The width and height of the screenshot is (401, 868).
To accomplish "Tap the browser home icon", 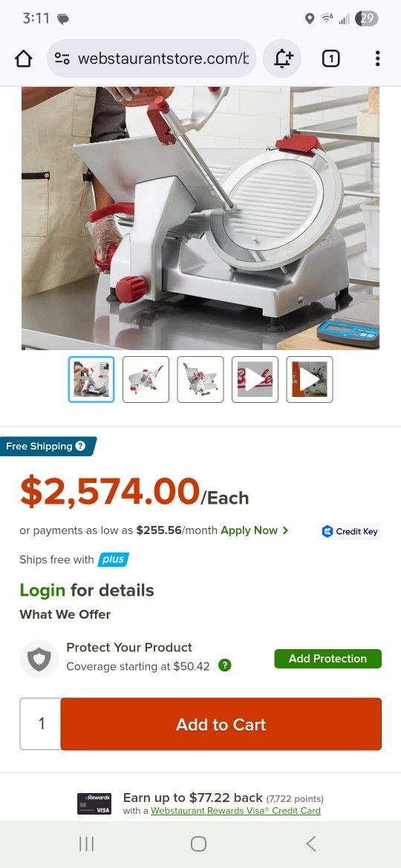I will pyautogui.click(x=23, y=59).
